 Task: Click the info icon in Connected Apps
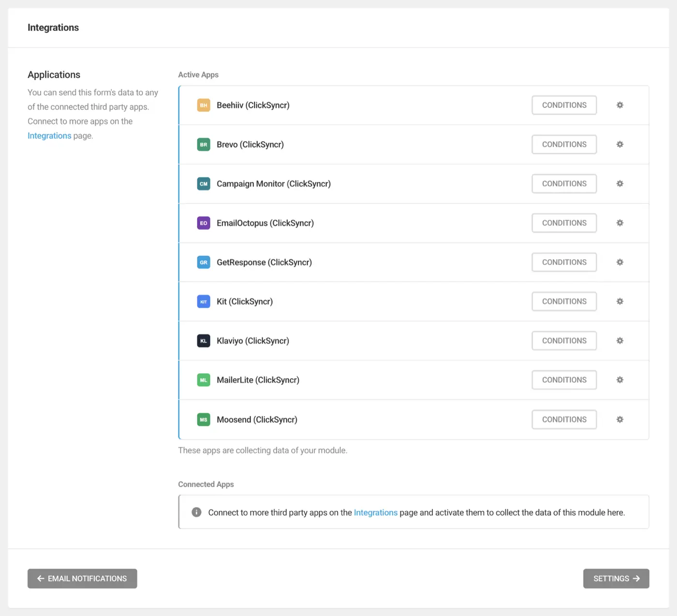196,512
